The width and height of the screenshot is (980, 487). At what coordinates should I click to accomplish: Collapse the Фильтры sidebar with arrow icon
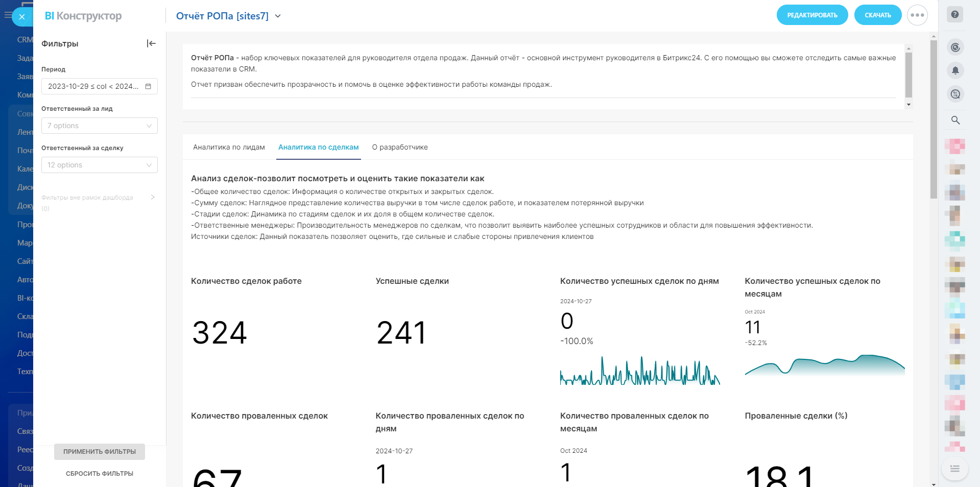point(151,43)
